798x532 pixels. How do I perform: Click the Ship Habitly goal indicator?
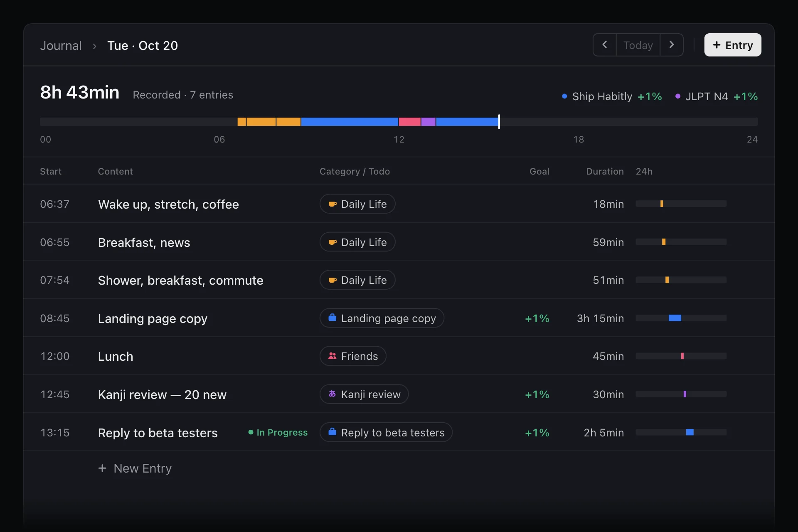pos(612,96)
